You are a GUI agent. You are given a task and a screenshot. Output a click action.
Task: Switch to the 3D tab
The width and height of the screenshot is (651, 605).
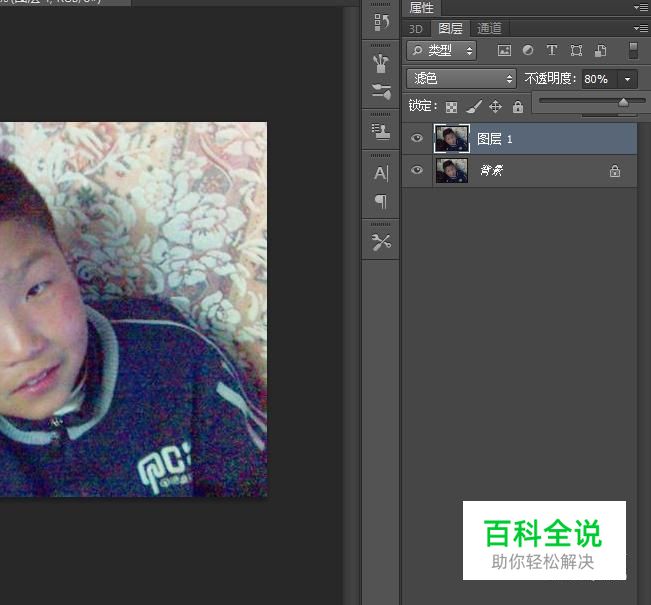click(x=416, y=29)
